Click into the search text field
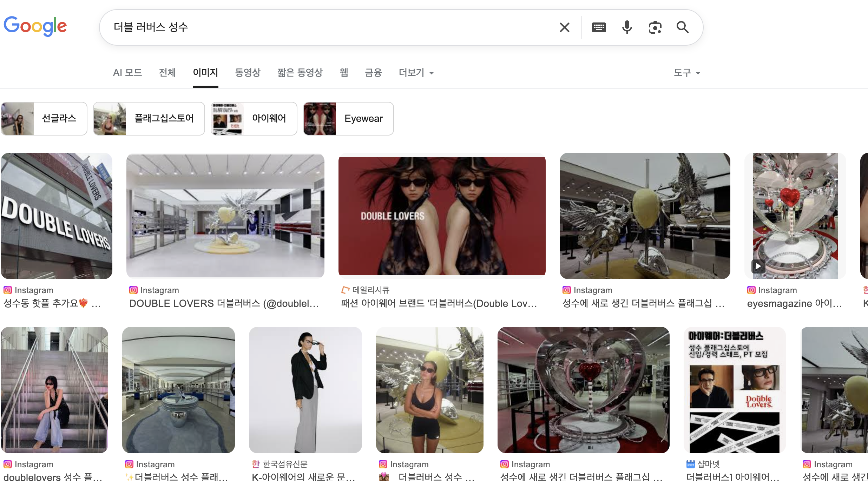The height and width of the screenshot is (481, 868). point(316,27)
